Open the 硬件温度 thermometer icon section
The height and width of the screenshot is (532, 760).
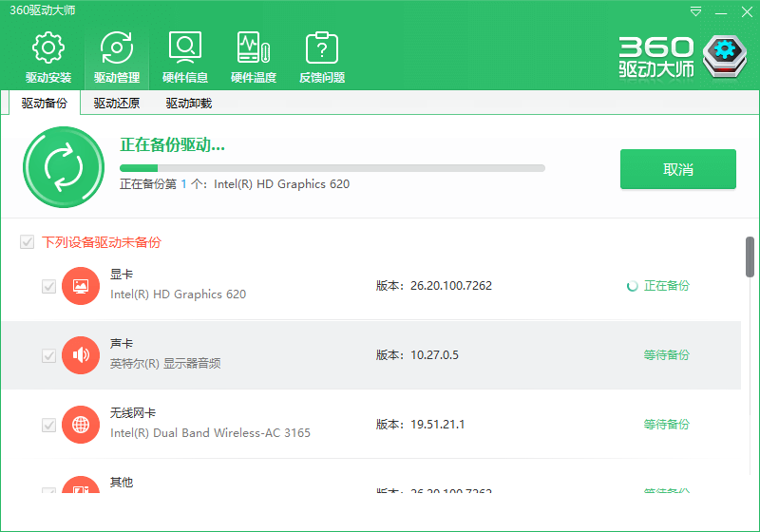point(254,57)
